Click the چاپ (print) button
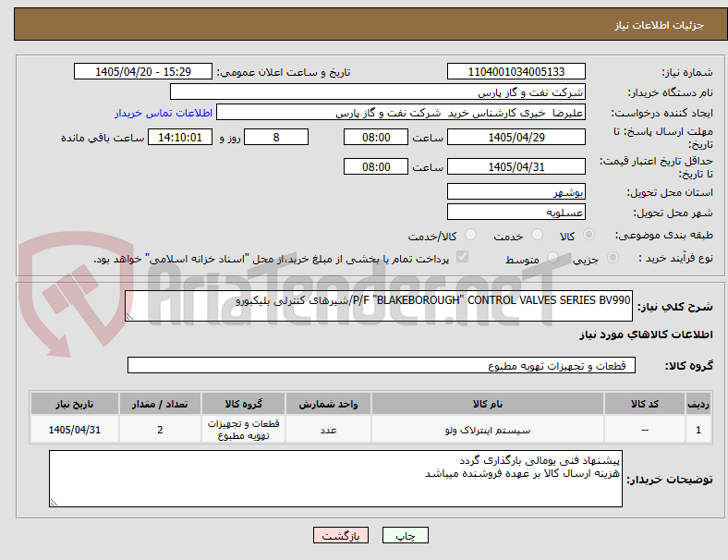The width and height of the screenshot is (728, 560). tap(405, 535)
